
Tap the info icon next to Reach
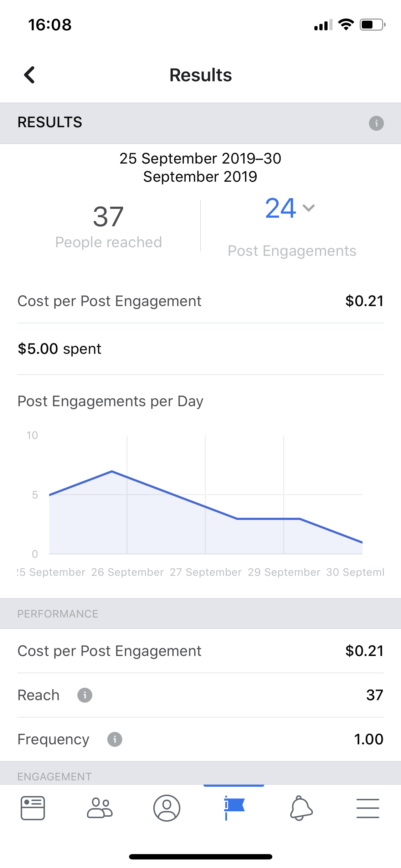(85, 695)
